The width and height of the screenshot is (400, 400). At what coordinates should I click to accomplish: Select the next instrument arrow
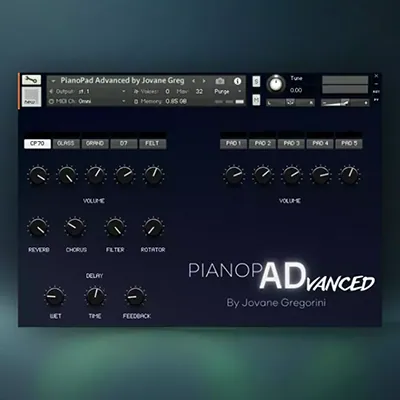(204, 81)
